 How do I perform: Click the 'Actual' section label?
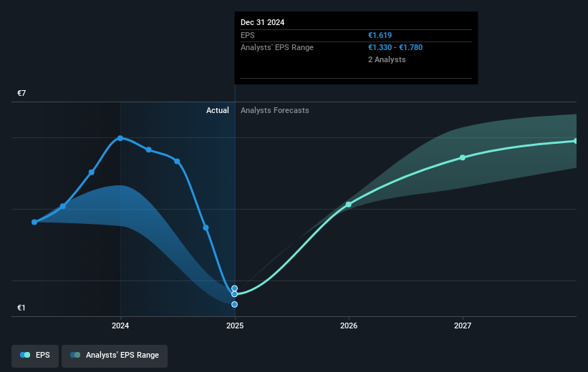pyautogui.click(x=218, y=110)
